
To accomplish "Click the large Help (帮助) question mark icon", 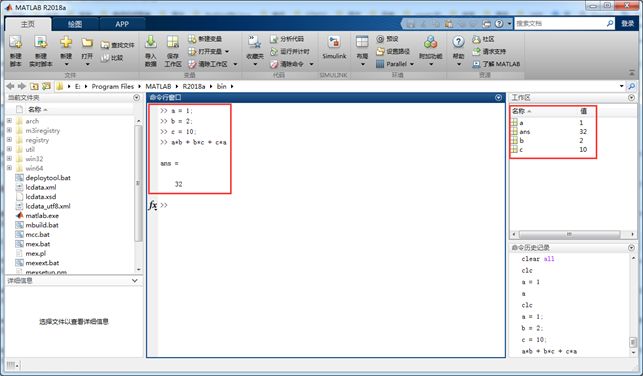I will pos(458,42).
